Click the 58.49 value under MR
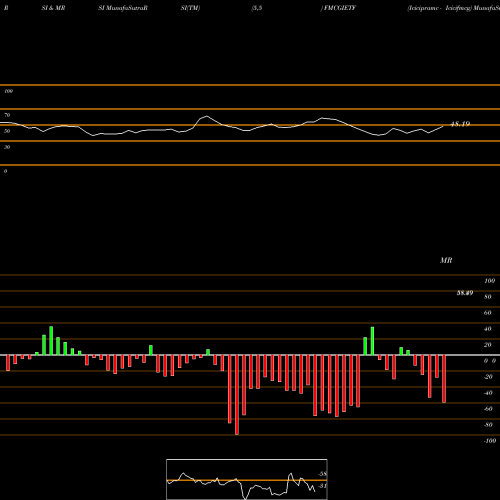This screenshot has height=500, width=500. [x=465, y=293]
